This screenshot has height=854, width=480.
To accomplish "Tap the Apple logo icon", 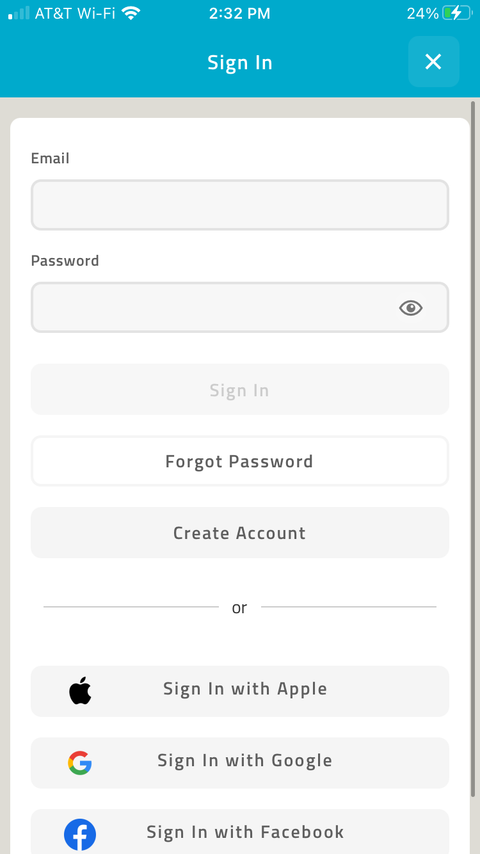I will pos(80,691).
